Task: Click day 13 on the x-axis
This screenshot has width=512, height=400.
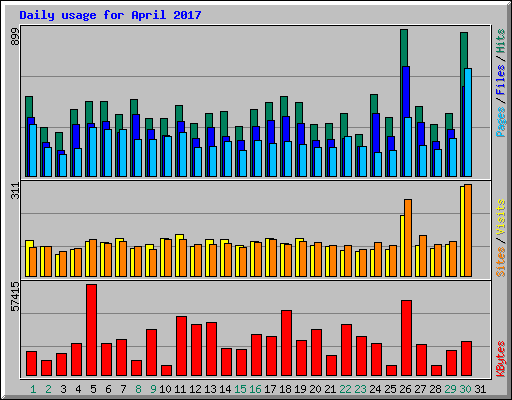Action: click(210, 389)
